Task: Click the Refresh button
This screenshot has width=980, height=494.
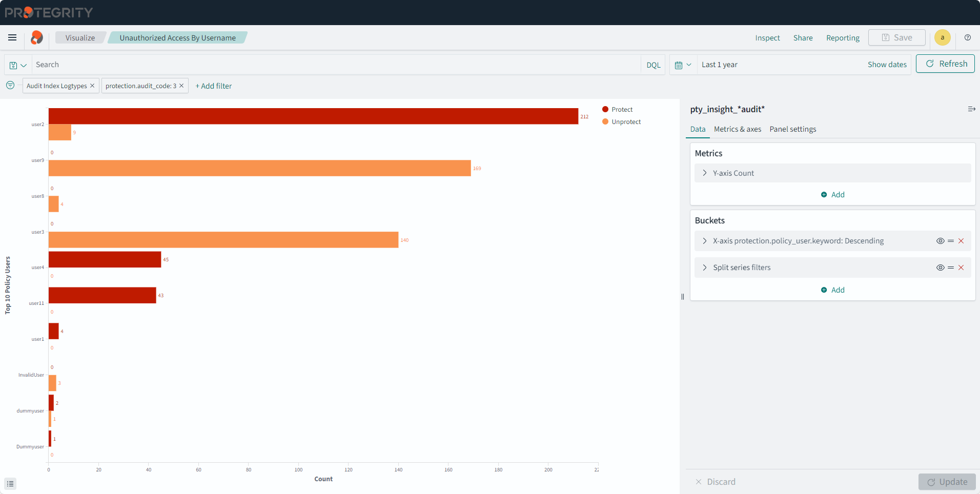Action: click(x=945, y=64)
